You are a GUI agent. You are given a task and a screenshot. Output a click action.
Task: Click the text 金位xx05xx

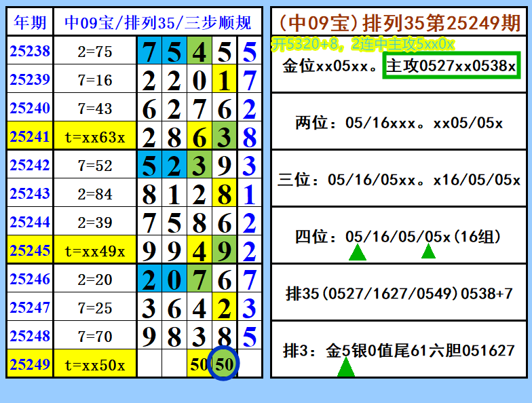[x=330, y=66]
